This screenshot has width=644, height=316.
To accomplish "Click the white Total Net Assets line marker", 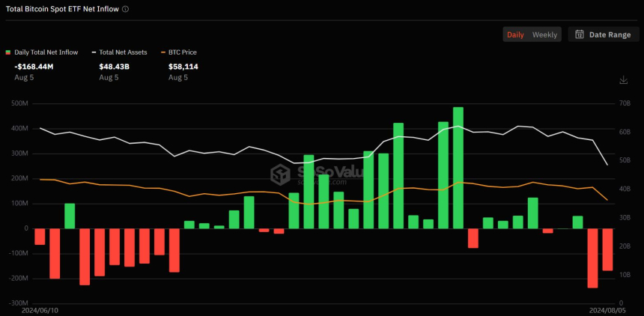I will pyautogui.click(x=94, y=52).
